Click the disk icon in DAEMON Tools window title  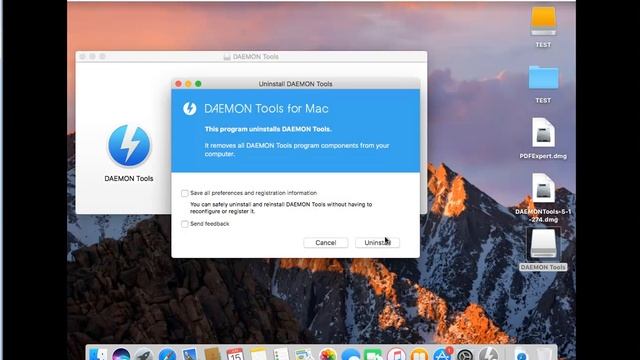[x=227, y=57]
